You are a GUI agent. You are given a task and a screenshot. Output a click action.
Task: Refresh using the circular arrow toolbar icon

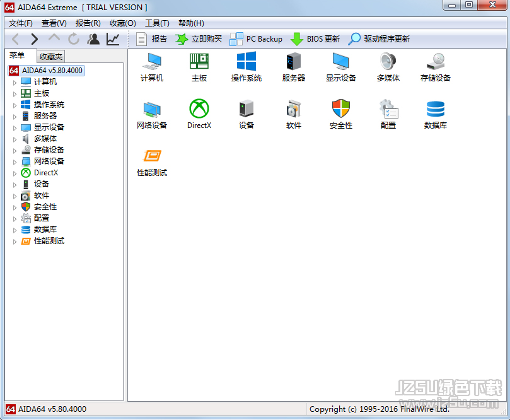(74, 39)
